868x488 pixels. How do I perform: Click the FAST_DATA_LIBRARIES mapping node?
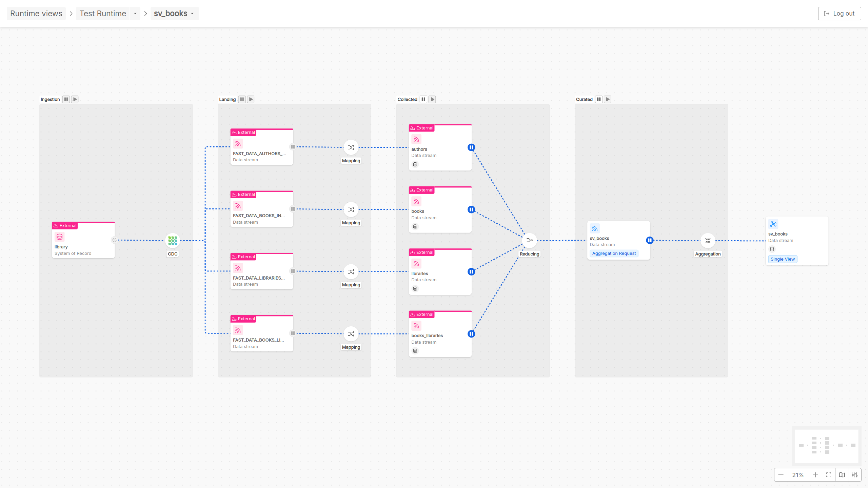(351, 271)
